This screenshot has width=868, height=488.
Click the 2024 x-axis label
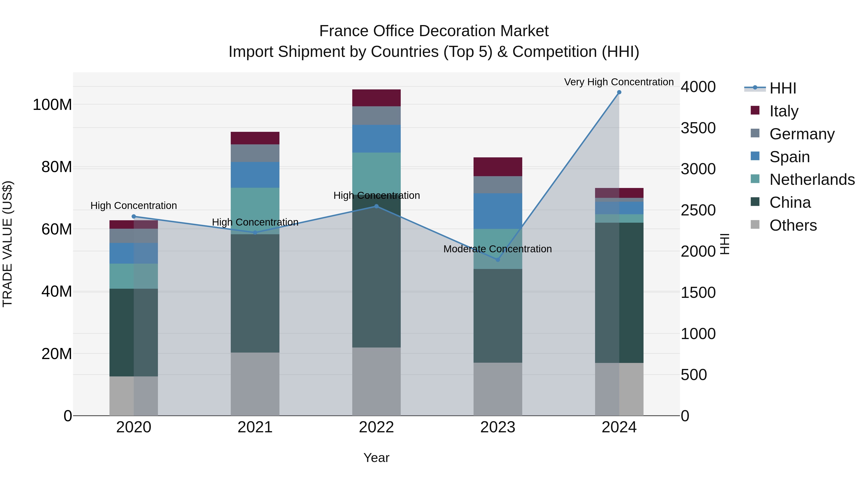coord(619,427)
